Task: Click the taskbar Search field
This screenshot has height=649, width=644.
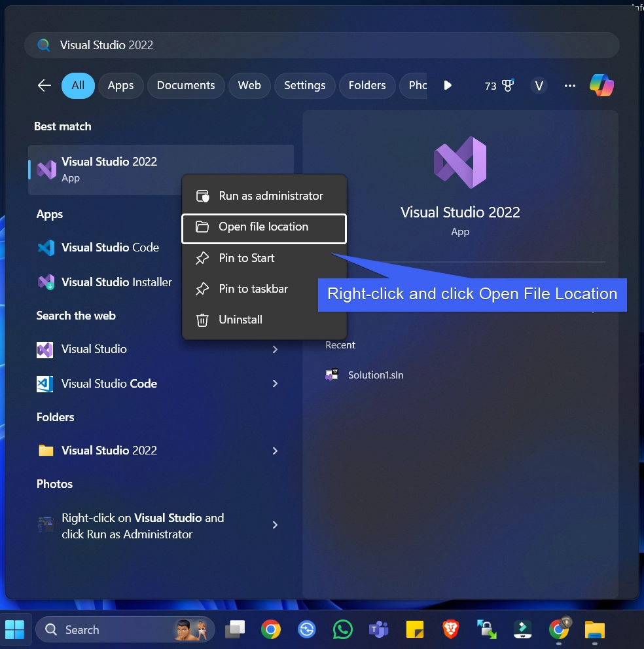Action: [125, 629]
